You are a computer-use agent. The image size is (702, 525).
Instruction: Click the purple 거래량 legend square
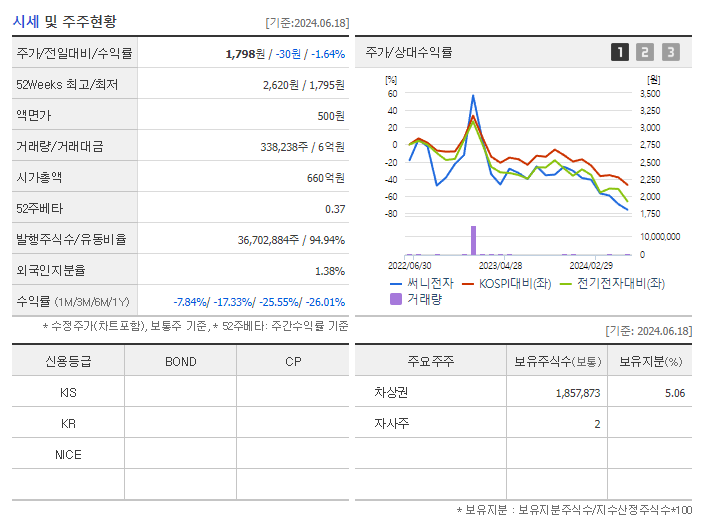[x=396, y=299]
